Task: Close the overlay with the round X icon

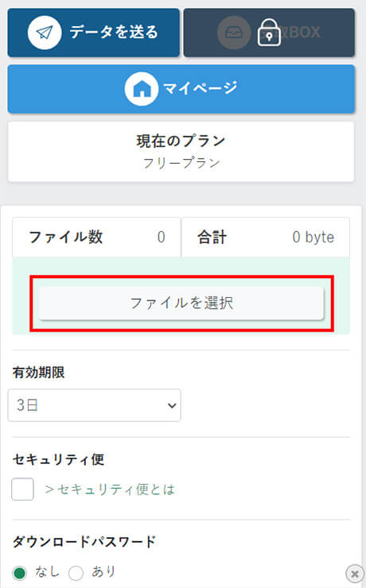Action: click(x=354, y=574)
